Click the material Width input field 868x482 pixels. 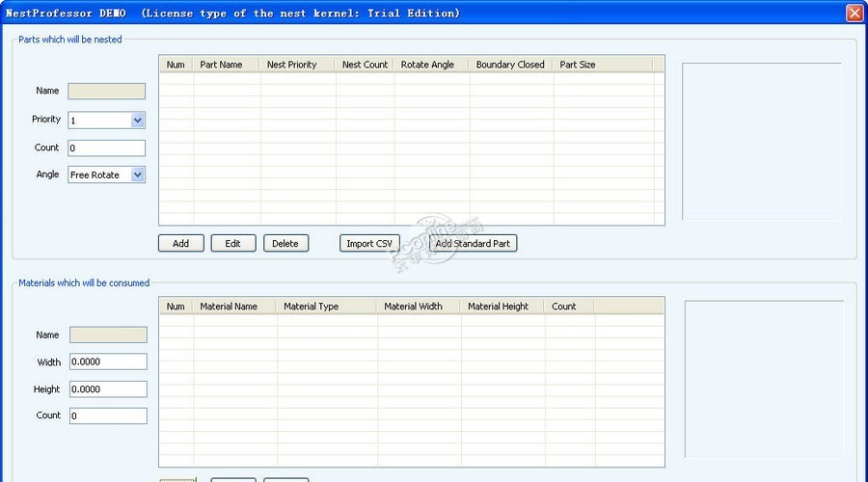108,361
